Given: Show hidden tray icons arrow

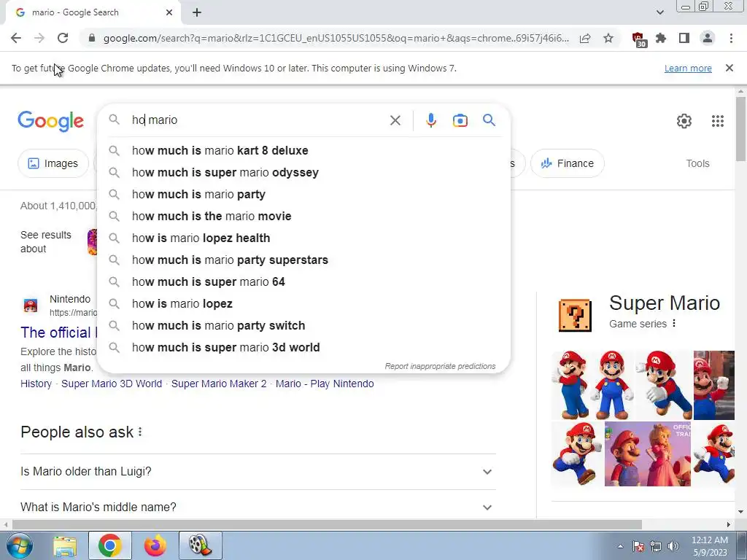Looking at the screenshot, I should (x=620, y=546).
